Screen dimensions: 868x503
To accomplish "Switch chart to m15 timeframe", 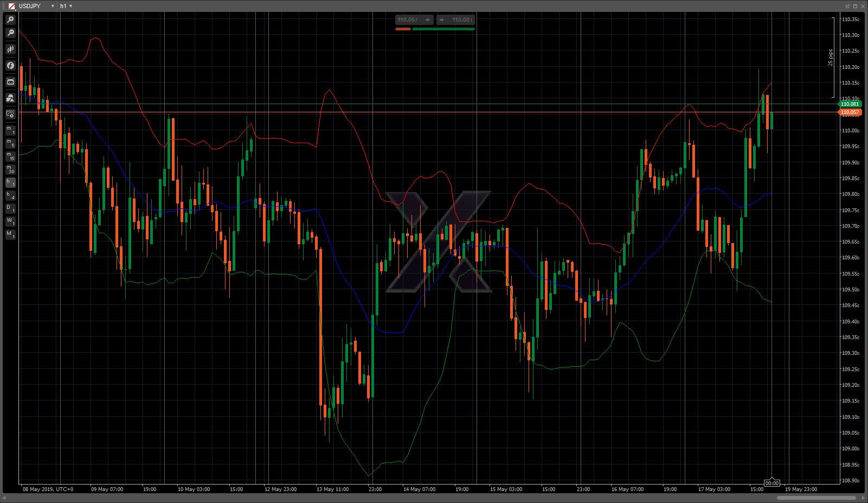I will (10, 156).
